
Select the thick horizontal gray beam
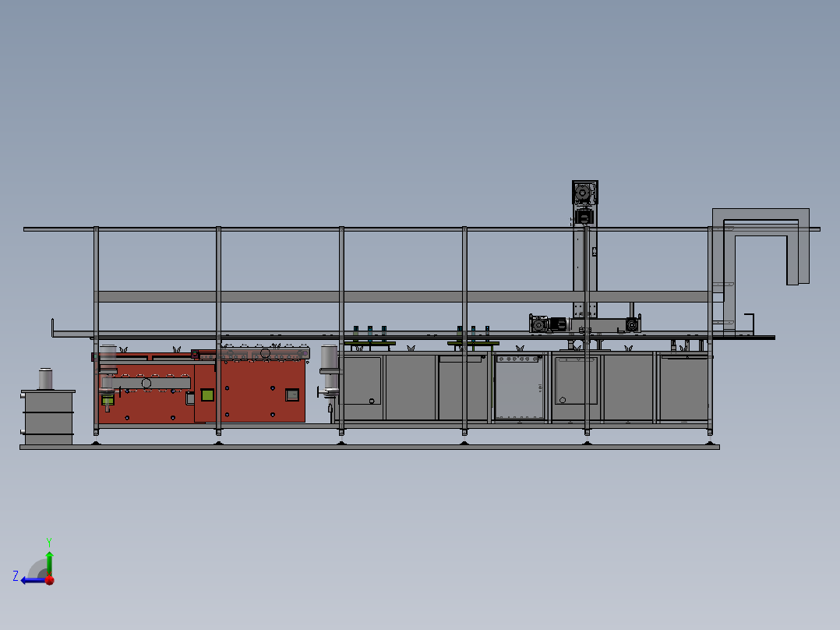(x=404, y=296)
